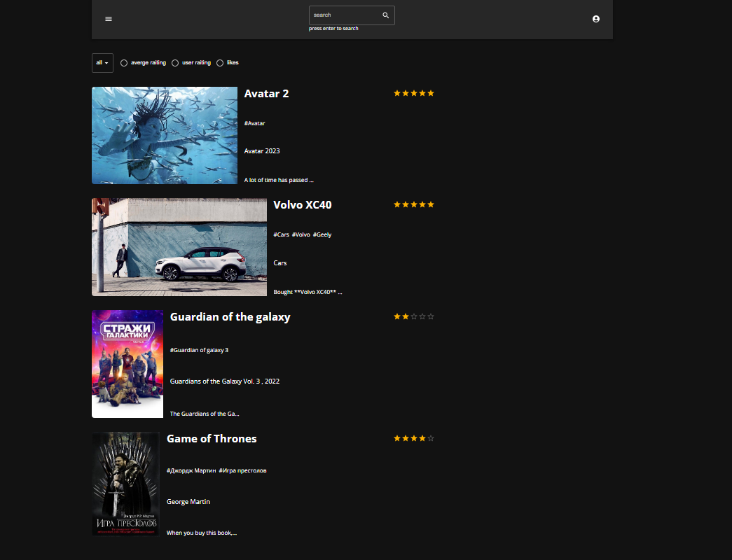Click the #Geely tag

tap(322, 234)
